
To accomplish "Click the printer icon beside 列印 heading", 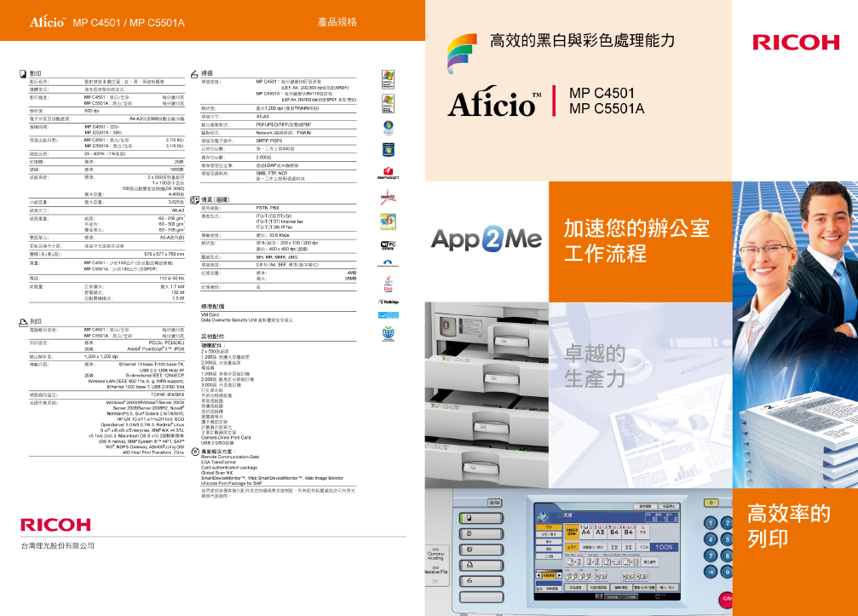I will pyautogui.click(x=23, y=321).
